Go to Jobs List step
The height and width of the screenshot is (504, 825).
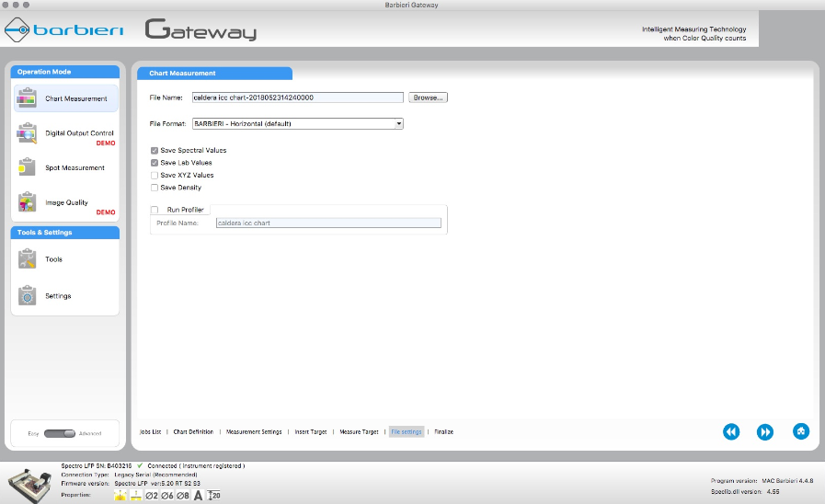(x=151, y=432)
